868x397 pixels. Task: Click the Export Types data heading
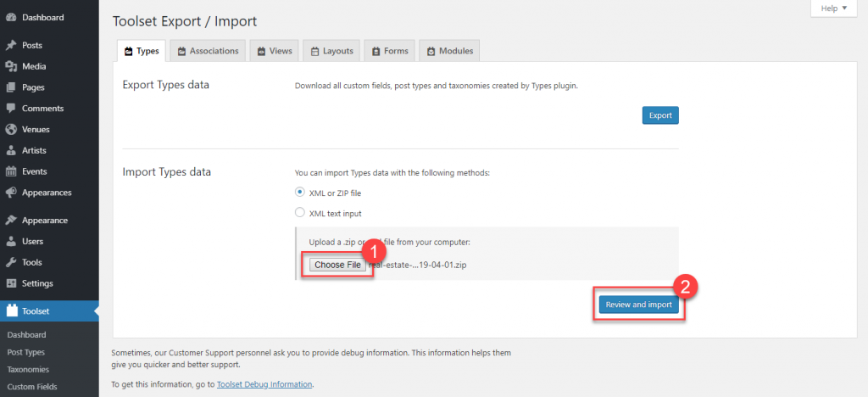tap(165, 85)
